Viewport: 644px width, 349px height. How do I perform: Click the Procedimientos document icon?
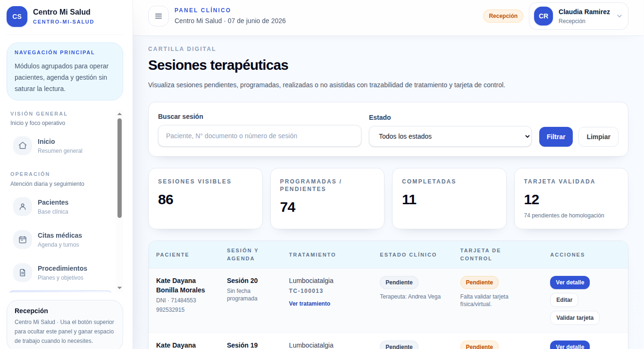click(x=23, y=273)
